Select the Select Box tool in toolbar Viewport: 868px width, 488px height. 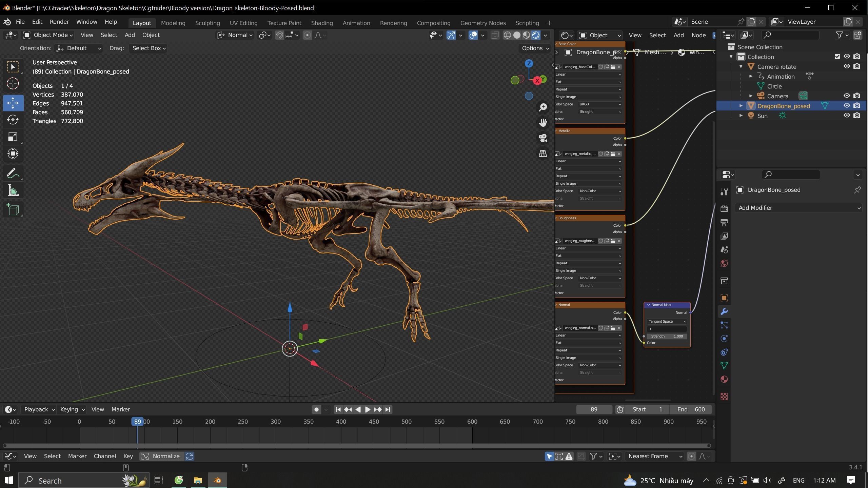click(13, 67)
